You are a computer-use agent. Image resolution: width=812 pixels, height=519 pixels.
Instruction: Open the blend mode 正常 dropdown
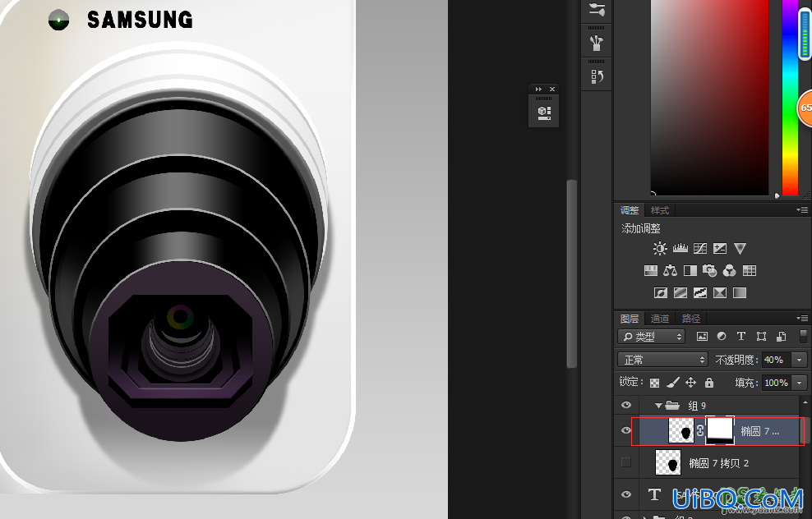coord(662,360)
